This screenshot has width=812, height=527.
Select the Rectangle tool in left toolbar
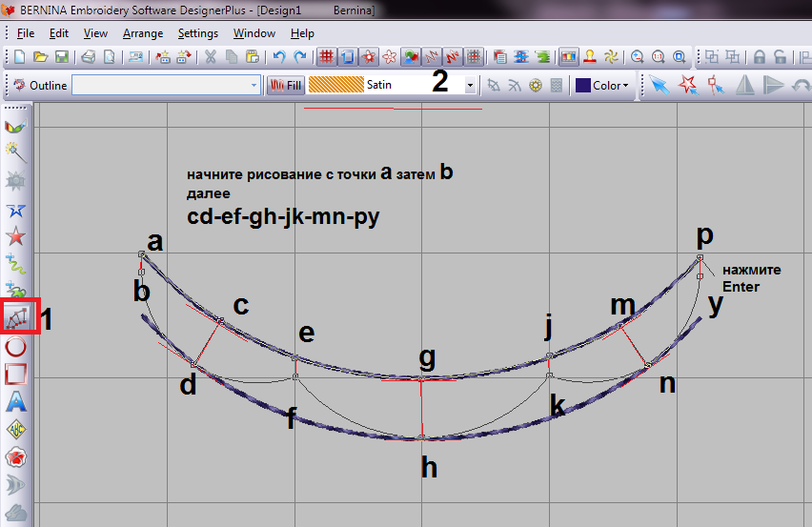(16, 374)
